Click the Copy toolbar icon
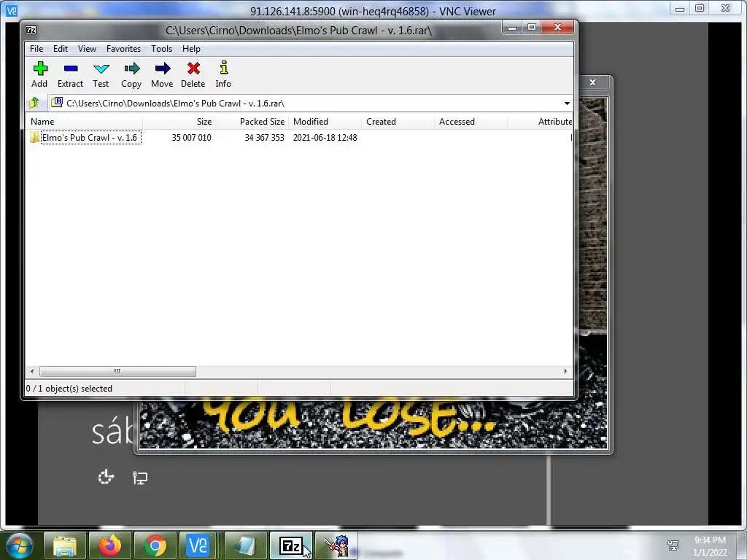Screen dimensions: 747x560 (x=131, y=69)
